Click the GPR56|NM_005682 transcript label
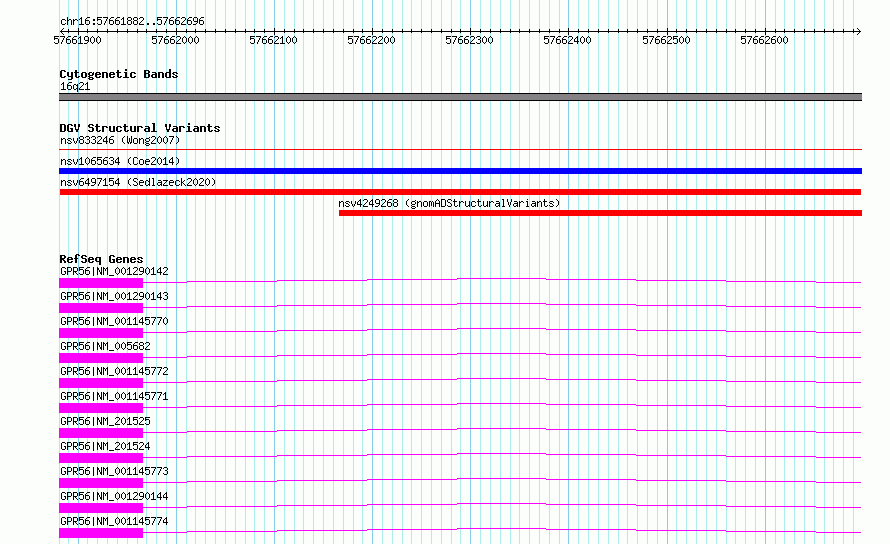The image size is (890, 544). coord(105,346)
